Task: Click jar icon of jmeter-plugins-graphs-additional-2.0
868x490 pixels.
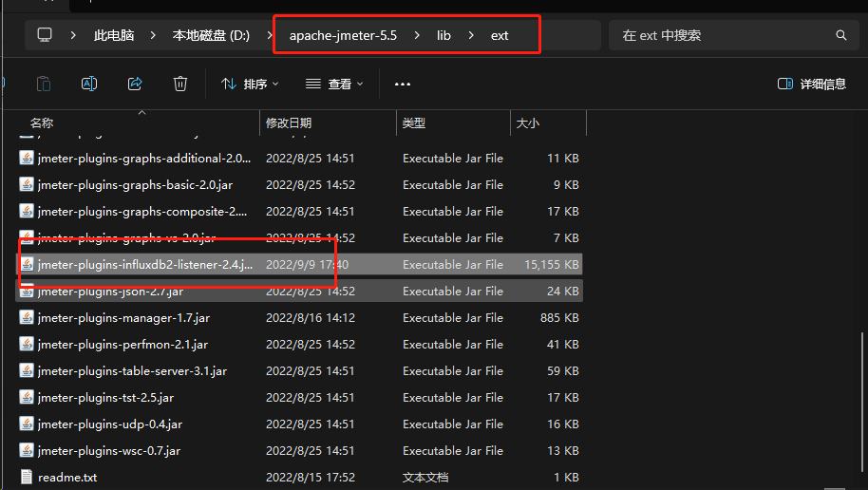Action: coord(26,158)
